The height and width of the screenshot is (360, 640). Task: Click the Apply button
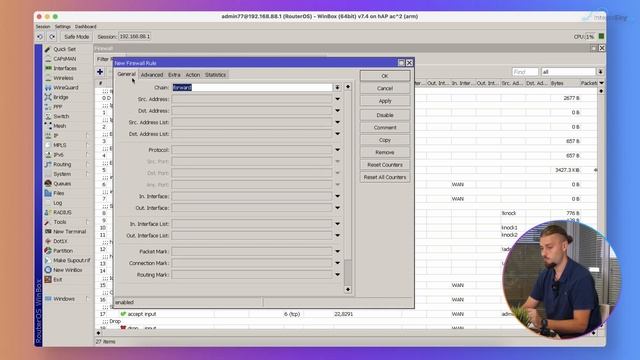(385, 101)
